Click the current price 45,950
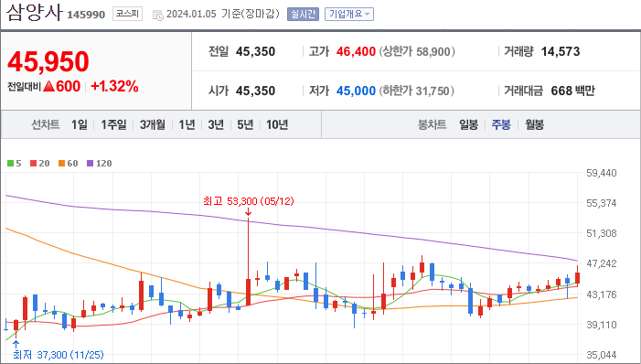Screen dimensions: 641x364 coord(48,61)
